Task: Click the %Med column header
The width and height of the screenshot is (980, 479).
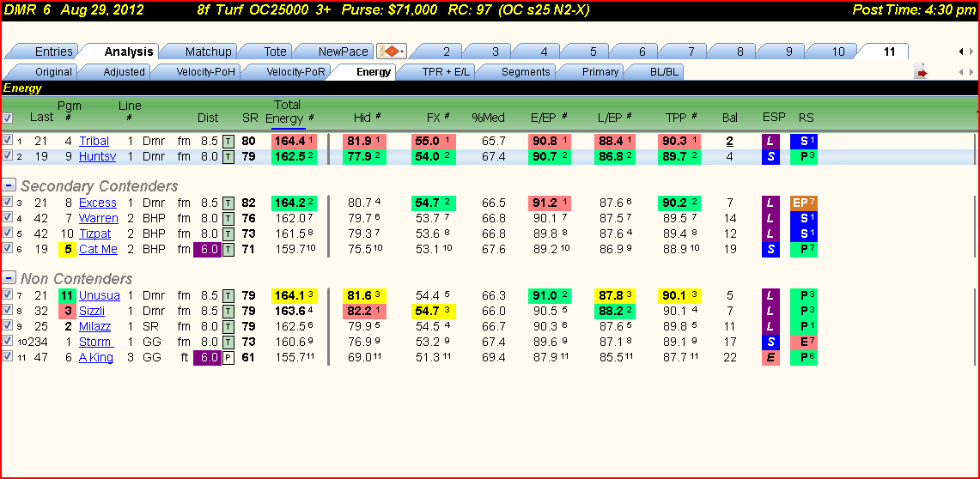Action: (x=490, y=118)
